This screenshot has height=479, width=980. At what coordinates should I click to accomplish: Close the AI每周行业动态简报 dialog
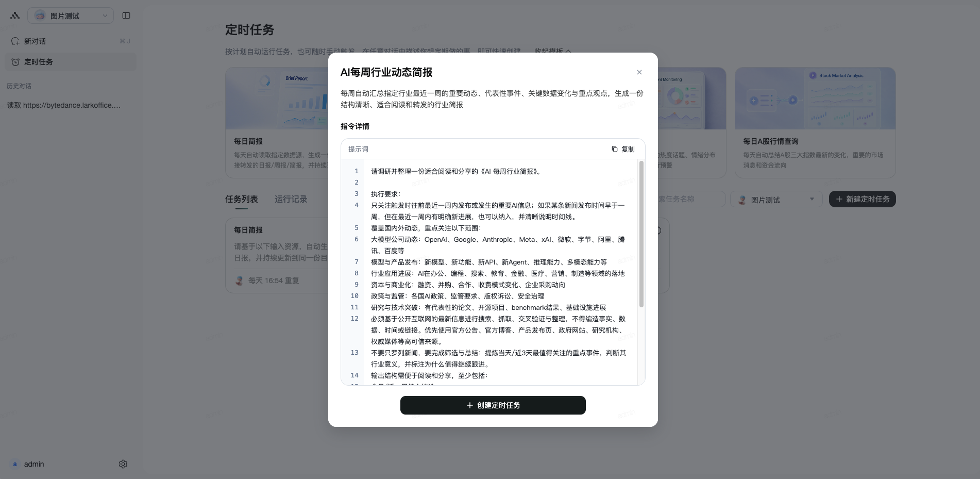tap(639, 72)
